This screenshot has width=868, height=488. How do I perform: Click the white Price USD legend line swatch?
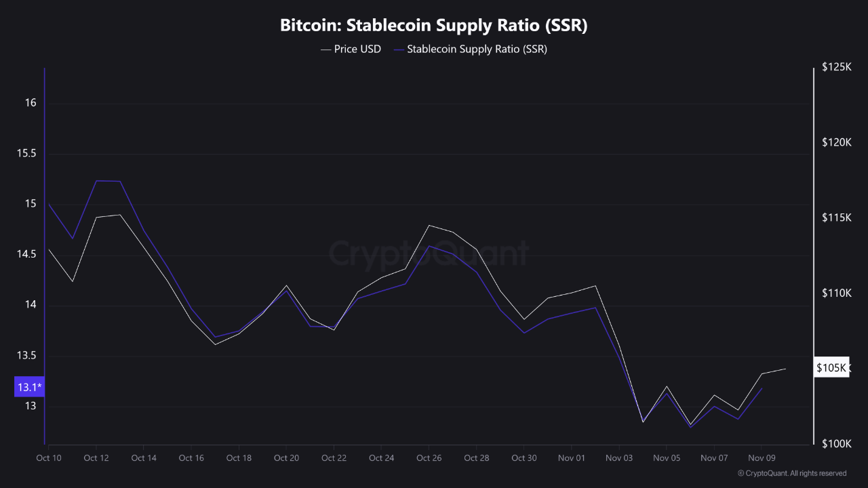pos(325,49)
